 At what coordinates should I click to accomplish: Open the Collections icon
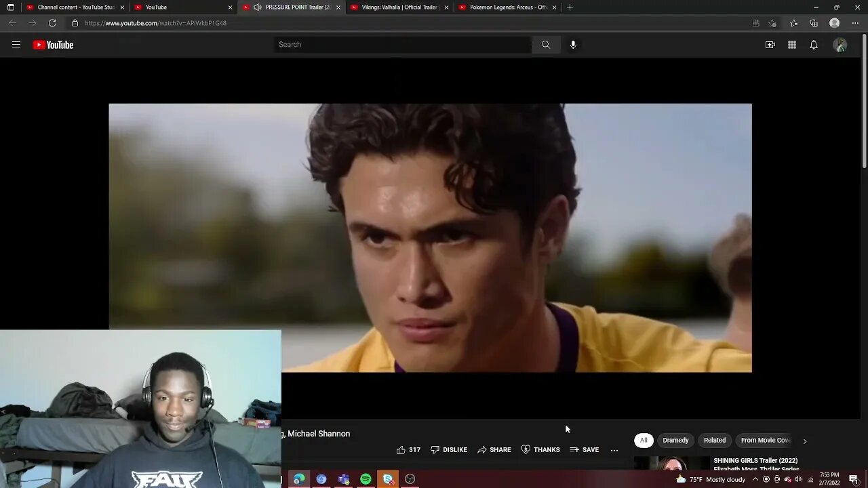coord(814,23)
